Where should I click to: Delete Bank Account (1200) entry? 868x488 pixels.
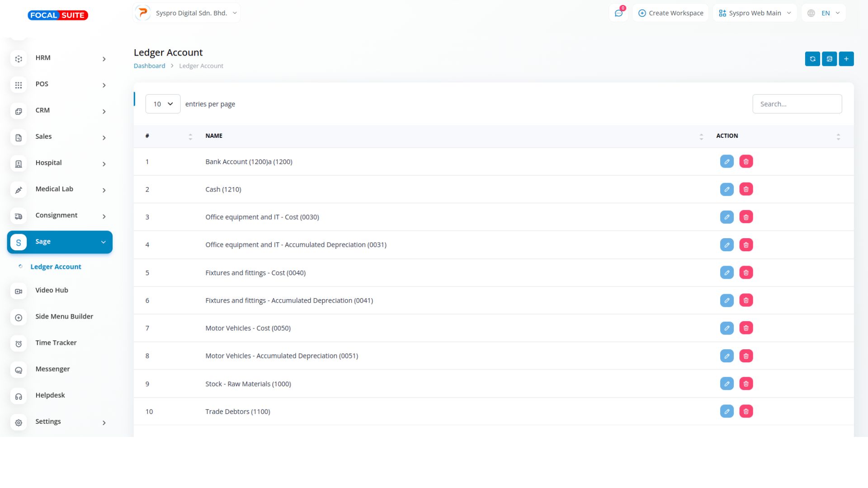[x=746, y=162]
